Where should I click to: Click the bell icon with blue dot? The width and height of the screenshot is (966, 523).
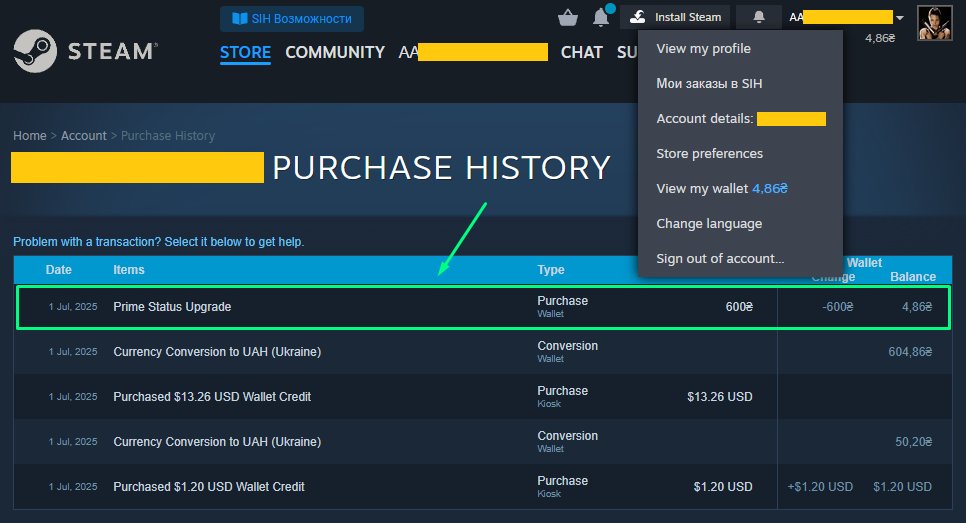pos(602,17)
